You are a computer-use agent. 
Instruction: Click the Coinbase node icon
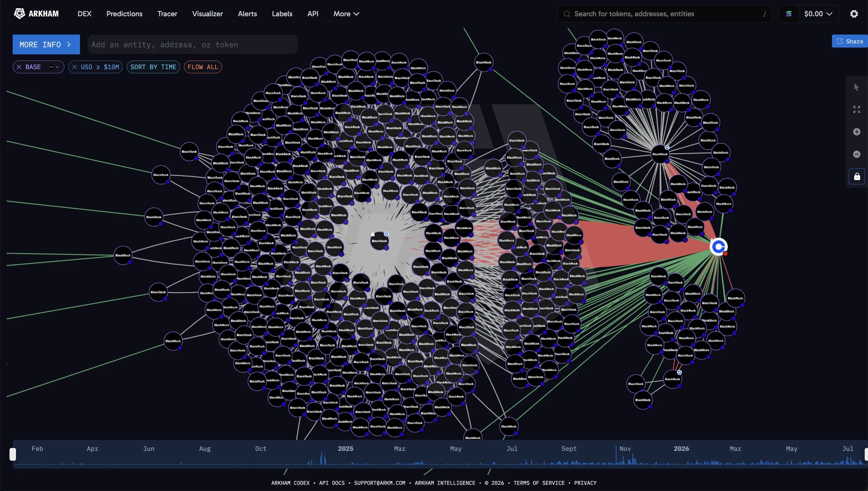tap(718, 247)
